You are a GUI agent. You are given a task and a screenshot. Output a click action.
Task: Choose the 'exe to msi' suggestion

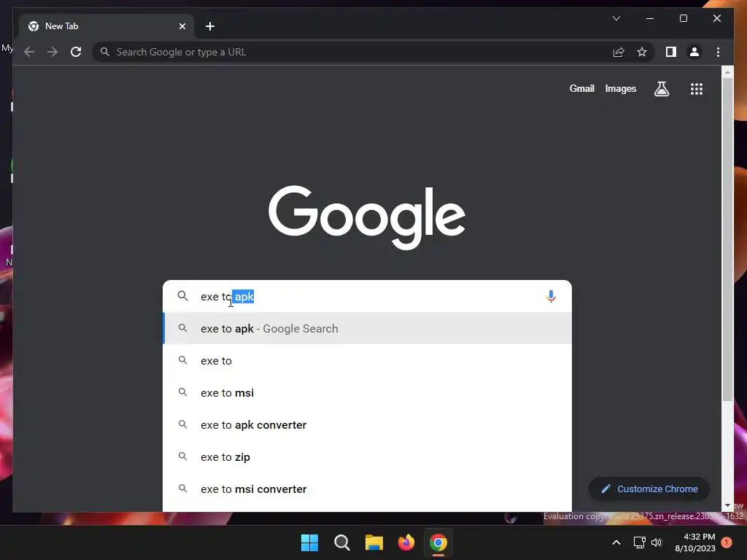click(x=368, y=393)
